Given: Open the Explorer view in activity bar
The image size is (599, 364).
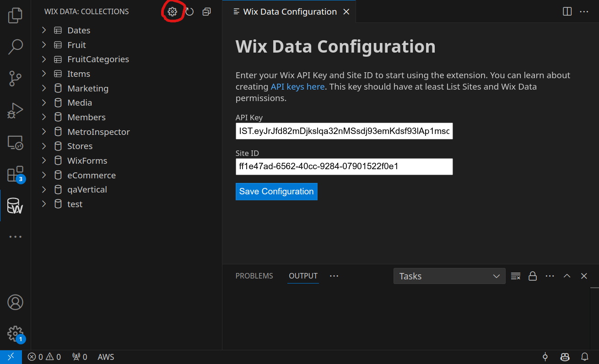Looking at the screenshot, I should [15, 16].
